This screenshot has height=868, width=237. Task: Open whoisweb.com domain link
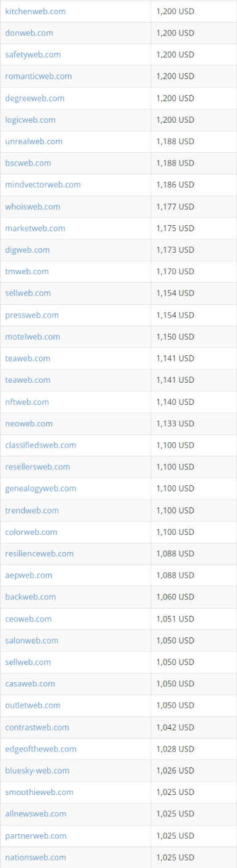click(32, 207)
